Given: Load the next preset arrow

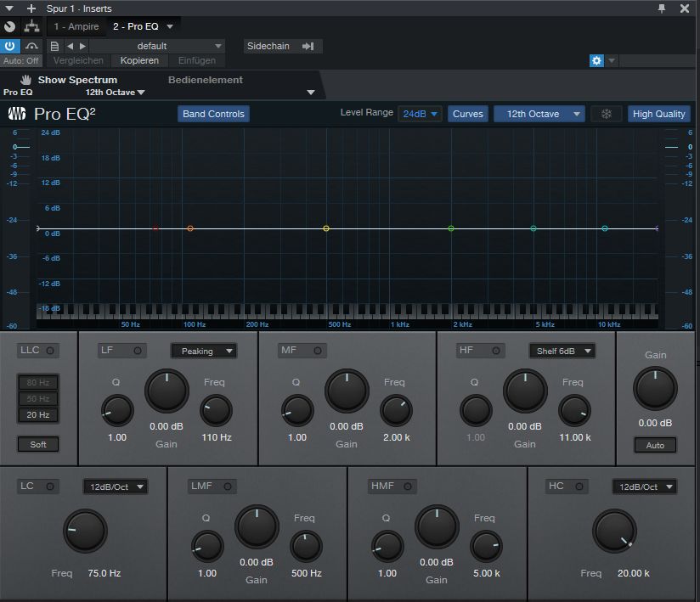Looking at the screenshot, I should pyautogui.click(x=82, y=46).
